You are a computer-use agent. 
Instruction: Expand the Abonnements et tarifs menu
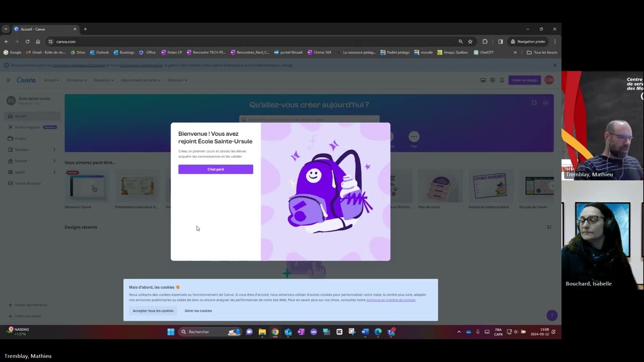pyautogui.click(x=141, y=80)
